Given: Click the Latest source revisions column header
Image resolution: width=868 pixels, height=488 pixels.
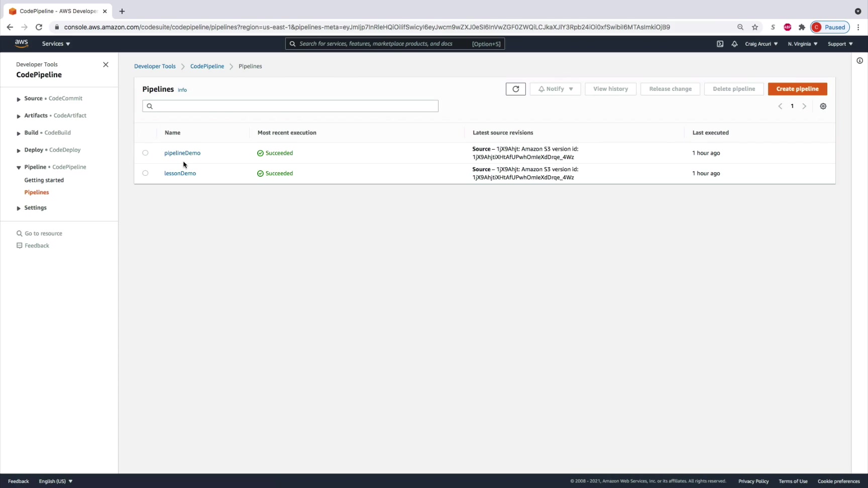Looking at the screenshot, I should tap(503, 133).
